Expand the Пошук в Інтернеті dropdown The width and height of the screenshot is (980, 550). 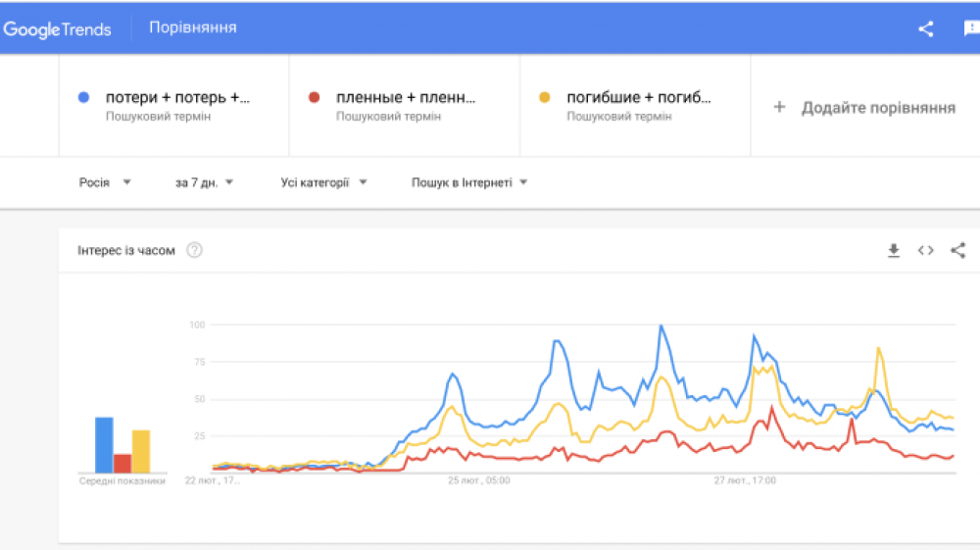point(469,182)
